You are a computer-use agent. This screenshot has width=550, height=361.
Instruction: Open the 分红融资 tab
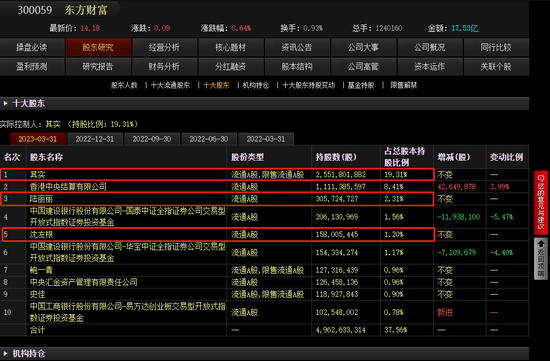tap(231, 67)
